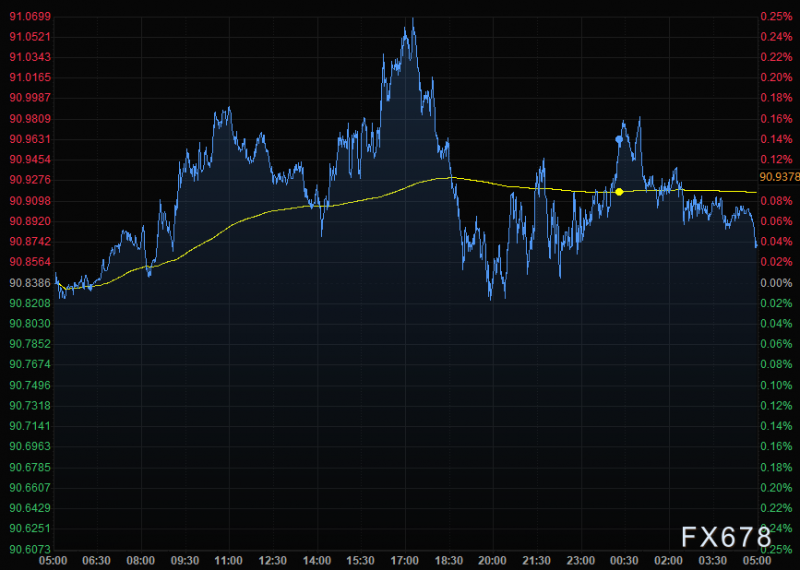Click the price low near 20:00

pyautogui.click(x=490, y=299)
